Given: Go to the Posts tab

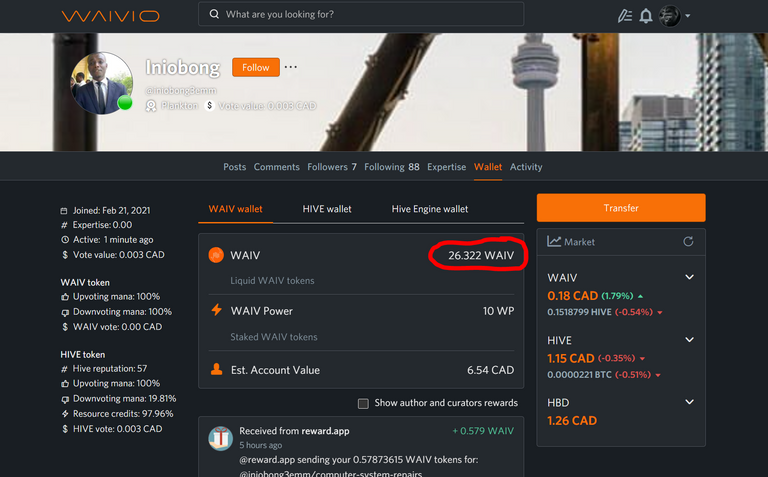Looking at the screenshot, I should click(x=235, y=167).
